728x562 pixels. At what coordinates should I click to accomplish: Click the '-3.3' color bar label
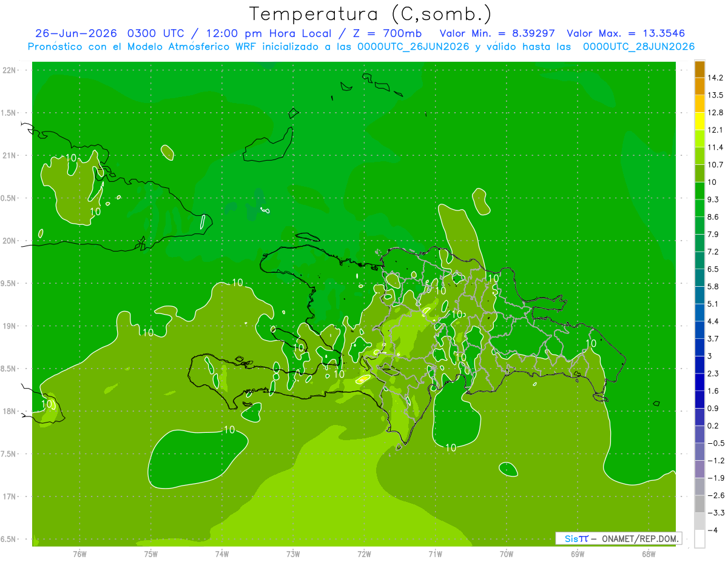coord(715,512)
